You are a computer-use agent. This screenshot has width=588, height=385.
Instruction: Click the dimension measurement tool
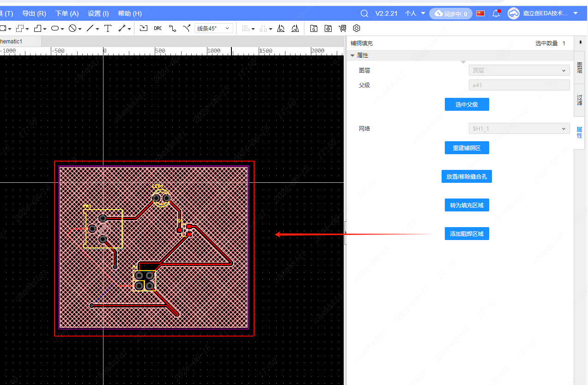click(x=122, y=29)
